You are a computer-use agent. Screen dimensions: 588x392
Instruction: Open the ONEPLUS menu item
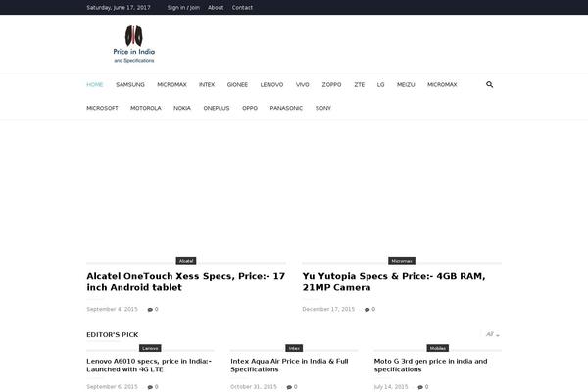point(217,108)
